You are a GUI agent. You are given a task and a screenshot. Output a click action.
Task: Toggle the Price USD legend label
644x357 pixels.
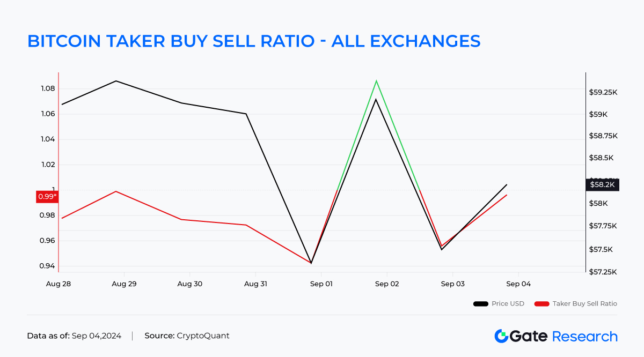tap(508, 304)
